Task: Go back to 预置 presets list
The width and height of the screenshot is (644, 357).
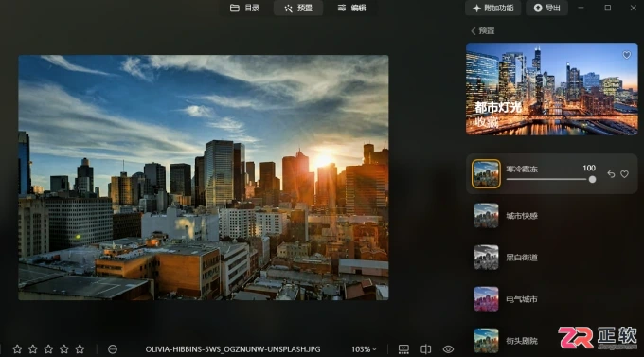Action: tap(483, 31)
